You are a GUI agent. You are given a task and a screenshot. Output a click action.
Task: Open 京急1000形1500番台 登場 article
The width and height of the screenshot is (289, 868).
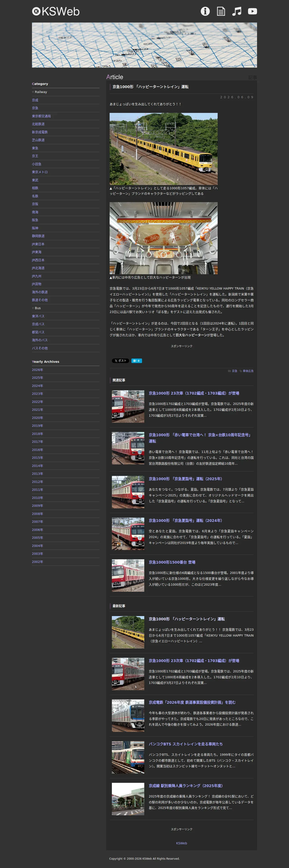[172, 562]
